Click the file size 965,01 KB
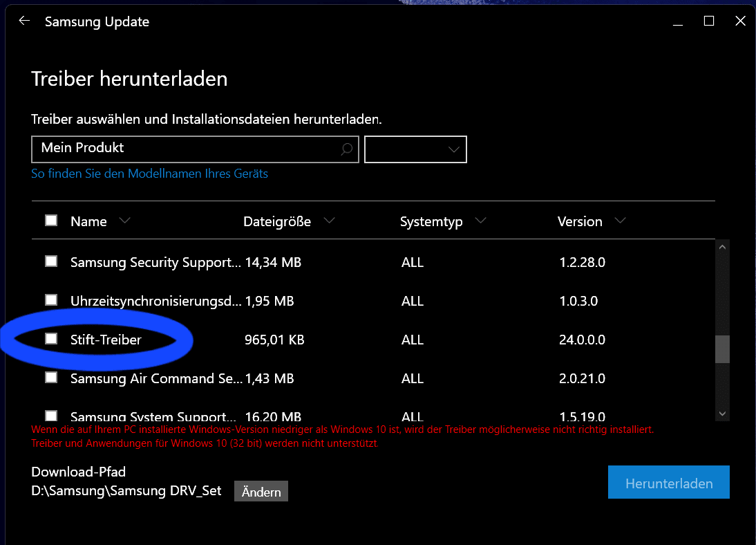 (x=274, y=340)
